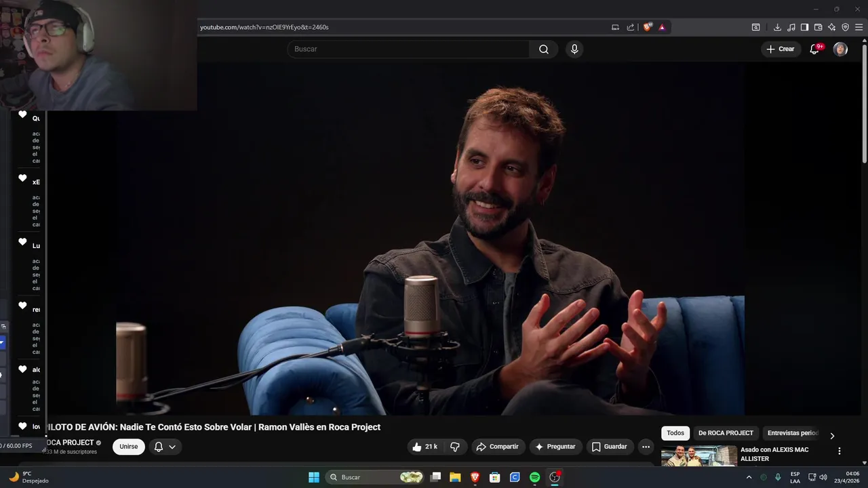Show more filter chips with right chevron

832,436
